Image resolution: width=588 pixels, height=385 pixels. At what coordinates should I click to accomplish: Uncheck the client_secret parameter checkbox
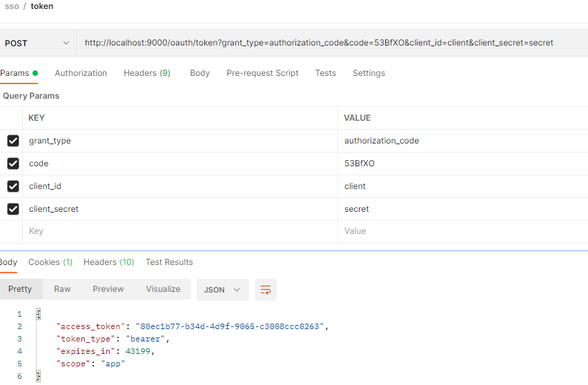point(13,209)
